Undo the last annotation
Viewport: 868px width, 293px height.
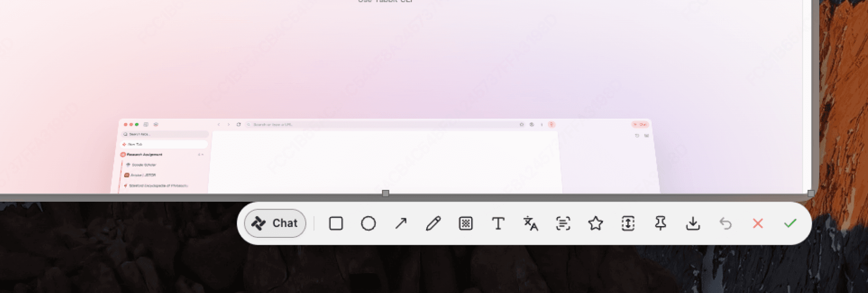[x=725, y=223]
